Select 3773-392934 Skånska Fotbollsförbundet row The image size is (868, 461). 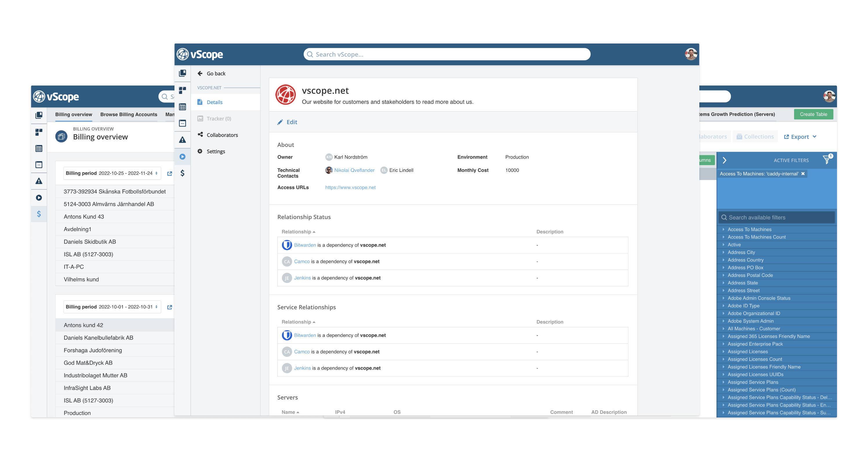coord(114,191)
